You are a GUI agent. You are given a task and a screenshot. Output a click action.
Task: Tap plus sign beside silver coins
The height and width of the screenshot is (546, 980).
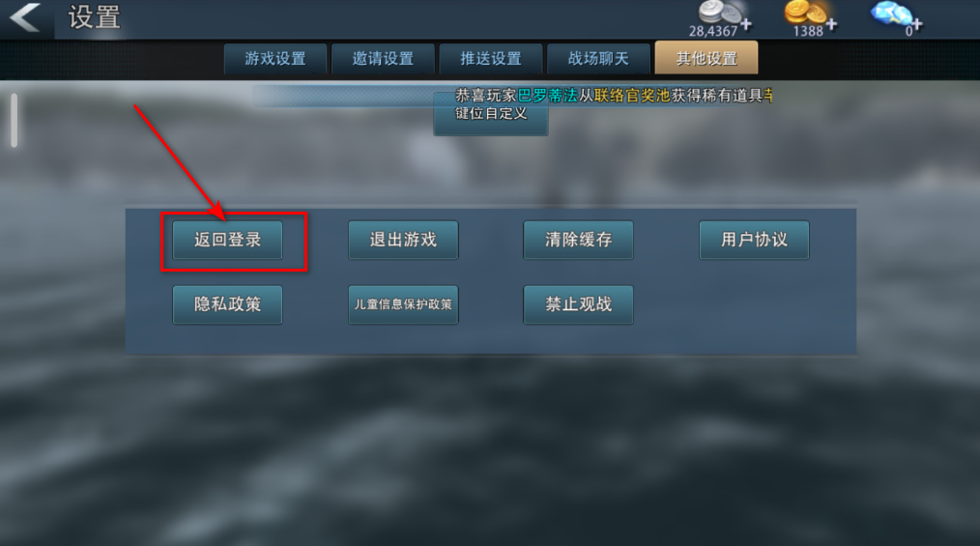point(746,24)
